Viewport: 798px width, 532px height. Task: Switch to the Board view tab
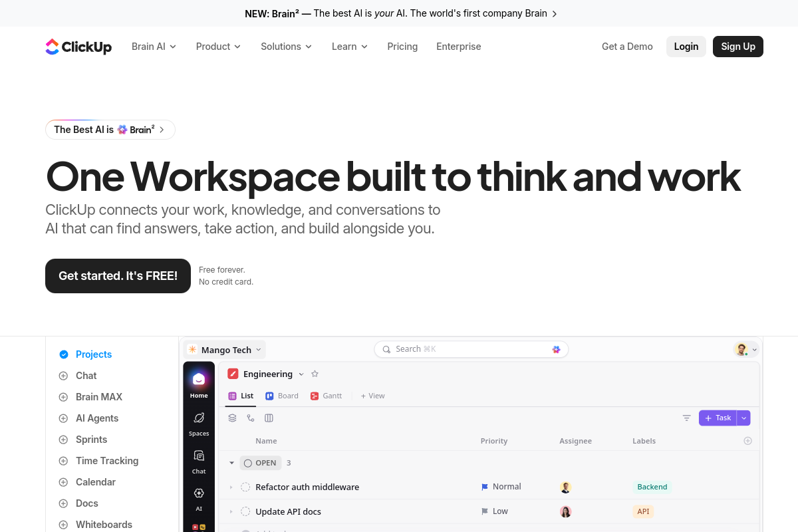click(282, 396)
